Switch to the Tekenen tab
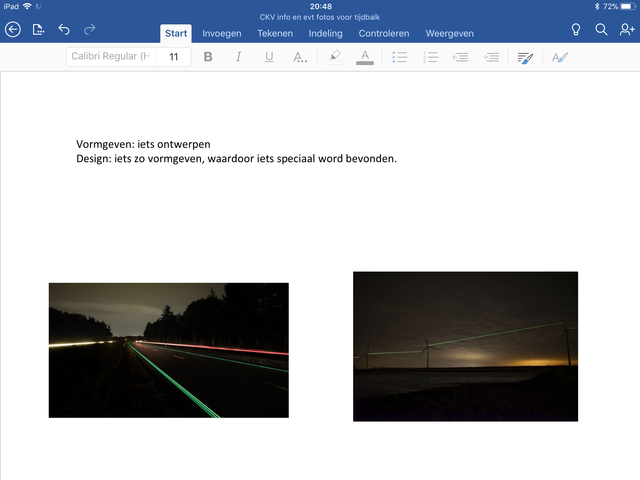This screenshot has width=640, height=480. [275, 33]
